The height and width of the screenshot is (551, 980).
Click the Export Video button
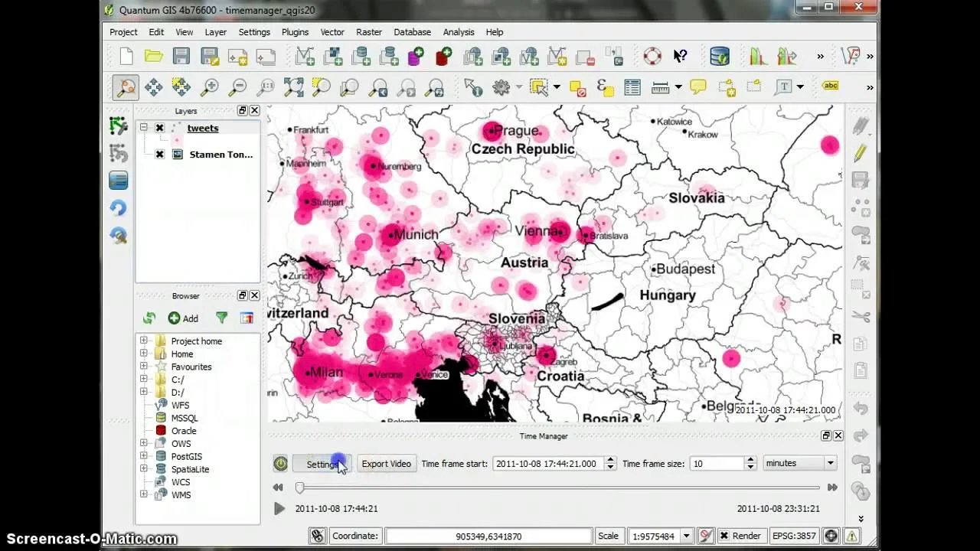386,464
